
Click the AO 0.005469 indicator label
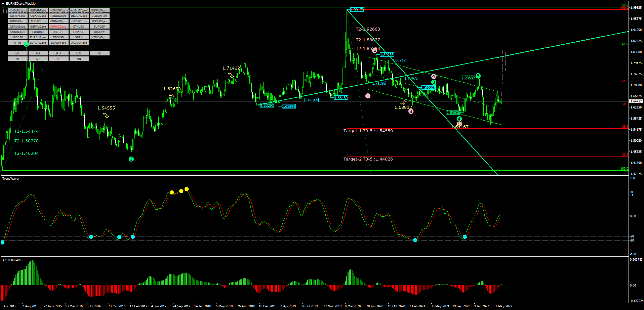[11, 260]
